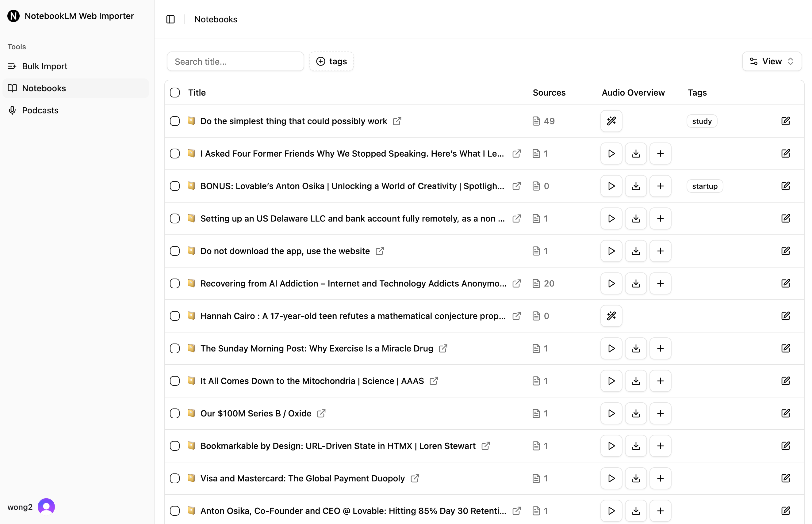The height and width of the screenshot is (524, 812).
Task: Edit the 'Do the simplest thing' notebook
Action: (785, 121)
